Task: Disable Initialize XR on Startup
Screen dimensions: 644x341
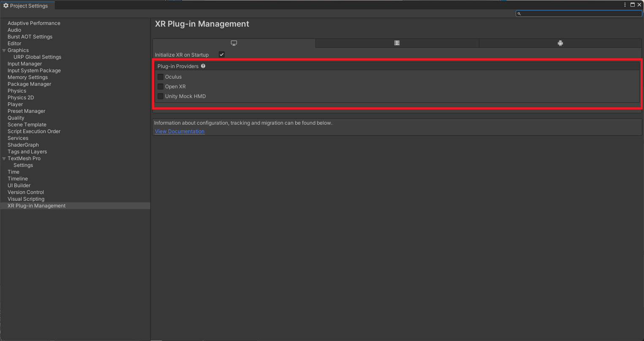Action: [222, 54]
